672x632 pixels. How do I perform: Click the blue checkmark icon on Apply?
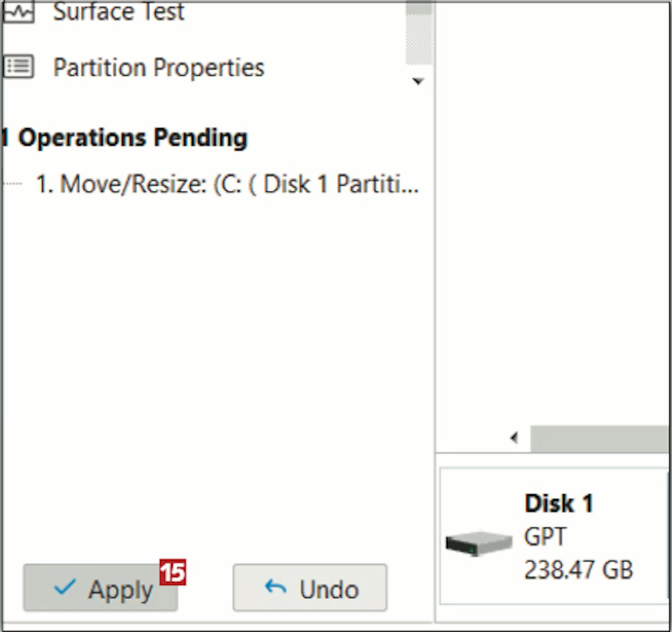[x=65, y=586]
